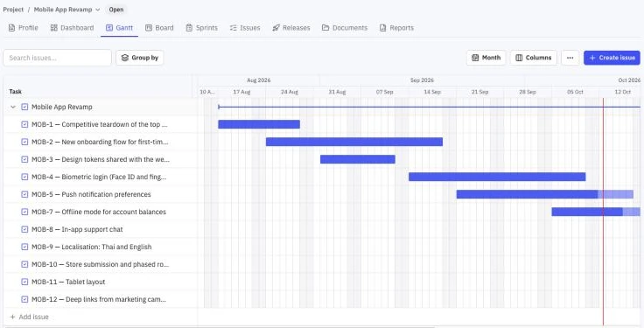Screen dimensions: 644x328
Task: Click the 17 Aug week header
Action: pyautogui.click(x=241, y=92)
